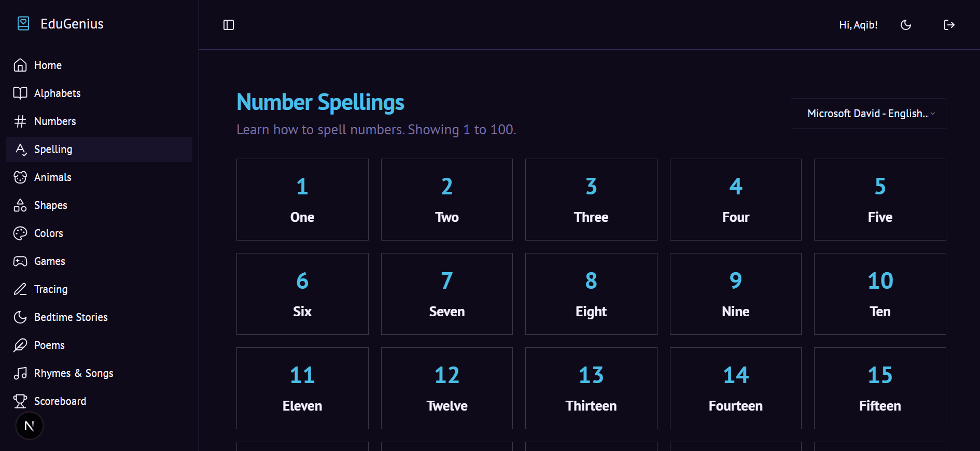The height and width of the screenshot is (451, 980).
Task: Click the Rhymes & Songs music icon
Action: point(20,373)
